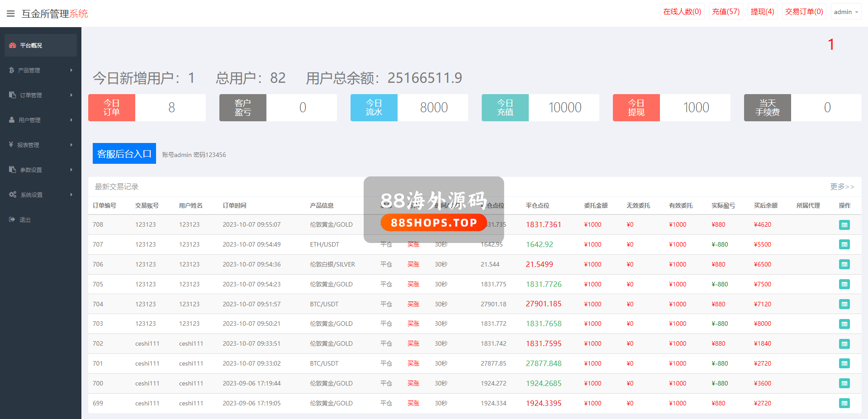This screenshot has width=868, height=419.
Task: Click the yen icon for 报表管理
Action: click(x=11, y=145)
